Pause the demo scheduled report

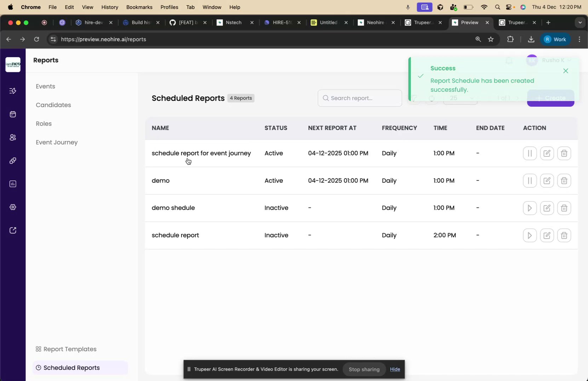(530, 180)
